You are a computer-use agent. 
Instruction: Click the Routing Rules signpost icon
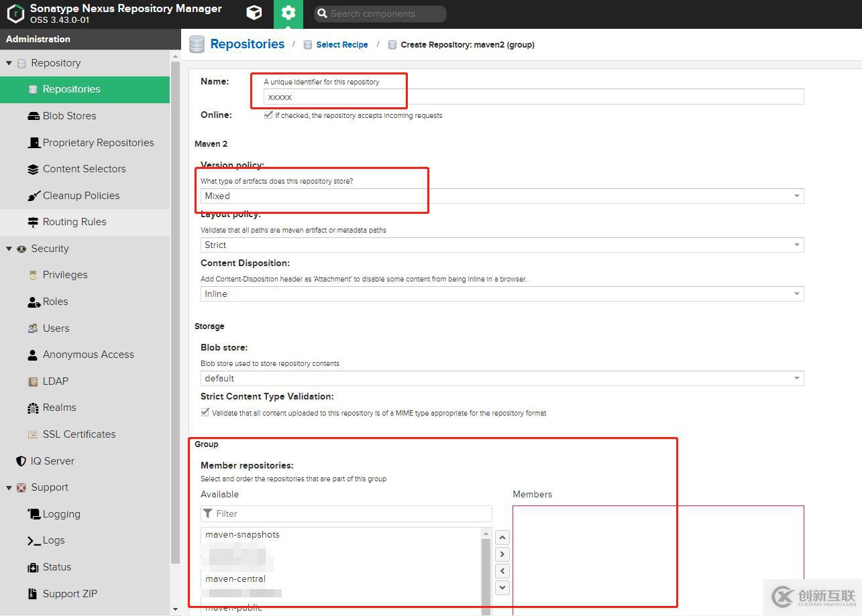pyautogui.click(x=33, y=222)
